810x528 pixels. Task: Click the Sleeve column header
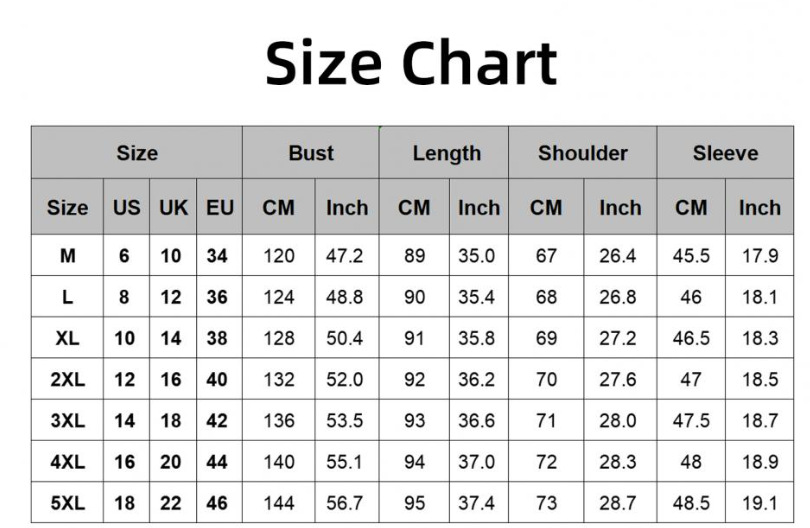coord(725,153)
